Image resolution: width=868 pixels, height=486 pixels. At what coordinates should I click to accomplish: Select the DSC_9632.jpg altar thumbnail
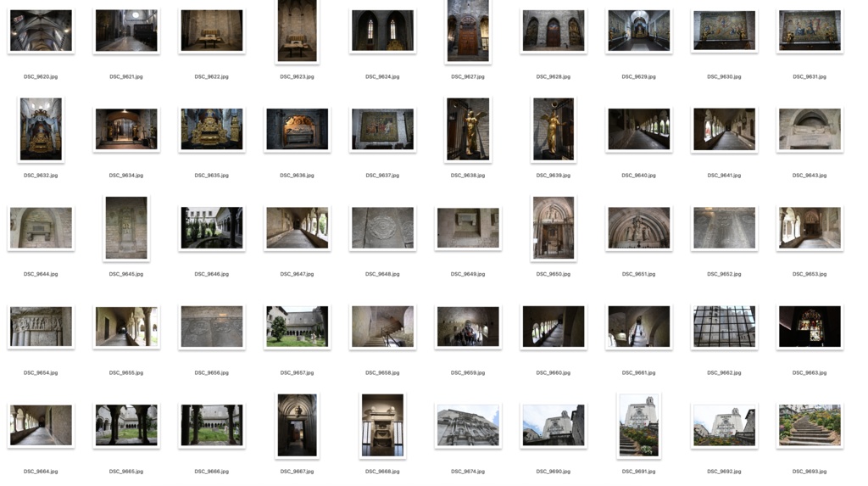(41, 129)
